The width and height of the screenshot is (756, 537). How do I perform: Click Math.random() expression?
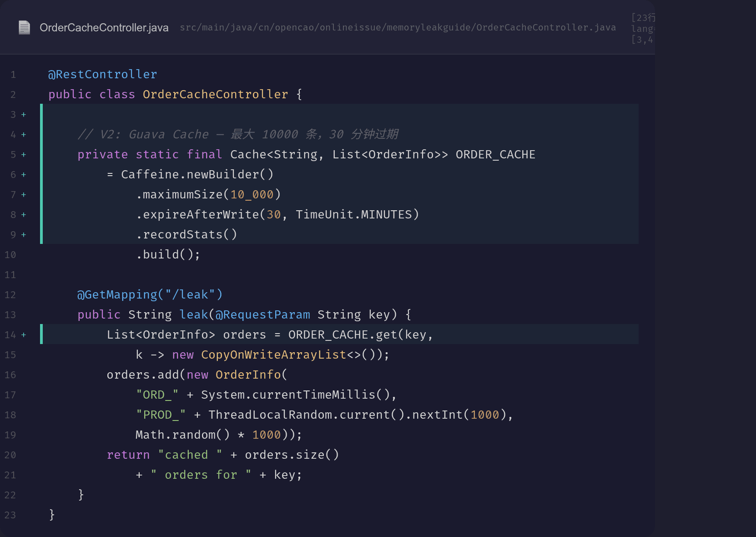click(183, 435)
